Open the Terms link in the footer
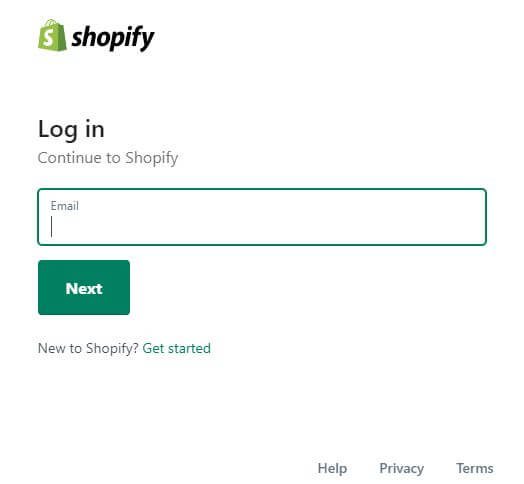524x484 pixels. (475, 468)
